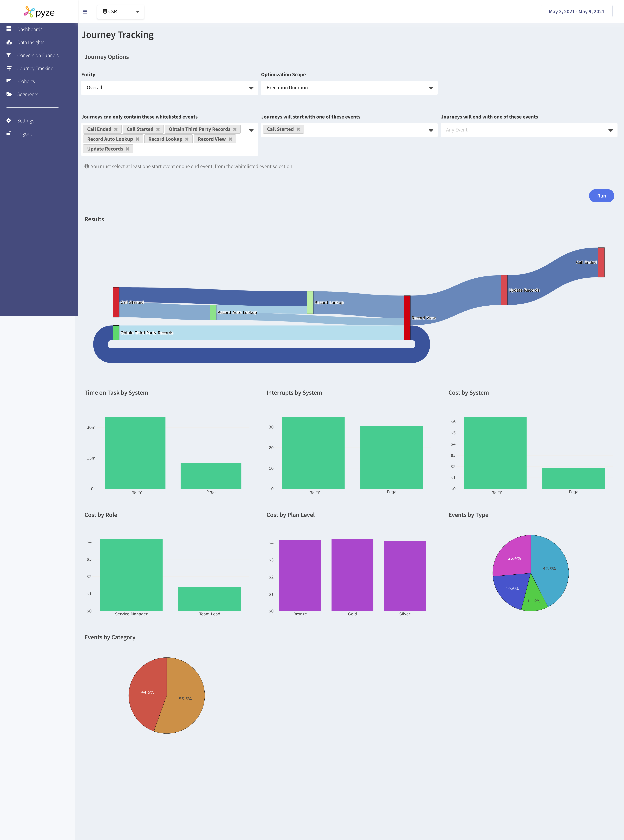Screen dimensions: 624x840
Task: Click the Legacy bar in Time on Task
Action: [x=135, y=453]
